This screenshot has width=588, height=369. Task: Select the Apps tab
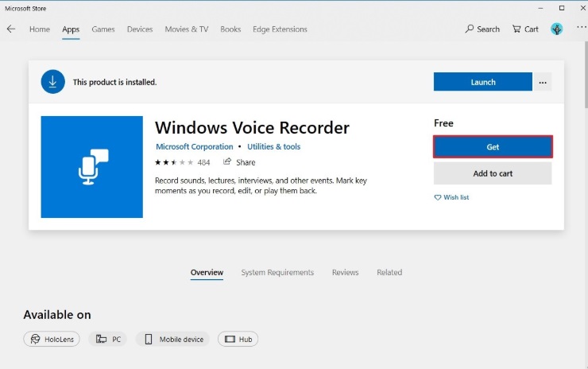coord(71,29)
